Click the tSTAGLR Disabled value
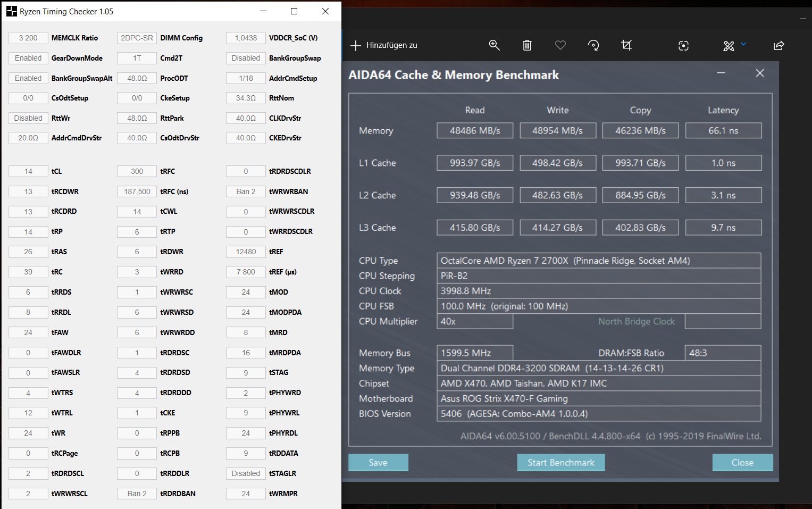812x509 pixels. pyautogui.click(x=246, y=473)
